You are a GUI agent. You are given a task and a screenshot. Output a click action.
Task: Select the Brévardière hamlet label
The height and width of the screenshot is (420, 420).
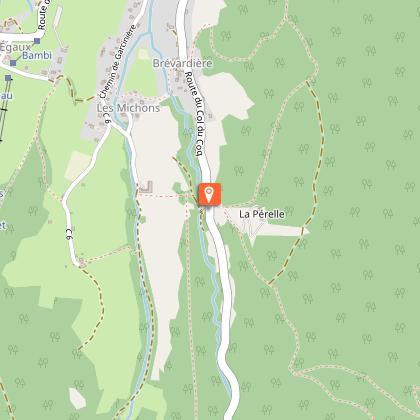coord(183,63)
